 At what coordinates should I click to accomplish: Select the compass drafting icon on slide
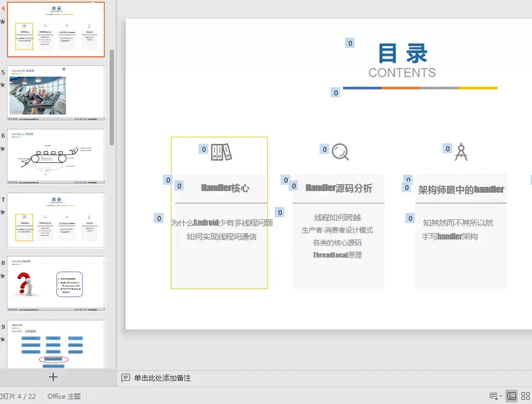pos(461,152)
